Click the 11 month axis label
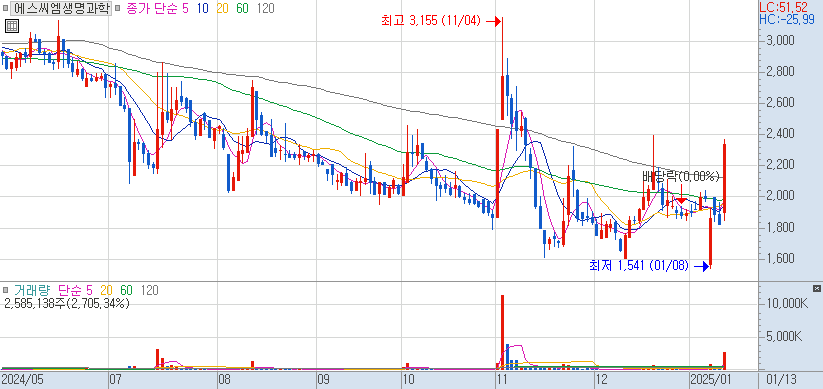Screen dimensions: 823x389 tap(502, 379)
